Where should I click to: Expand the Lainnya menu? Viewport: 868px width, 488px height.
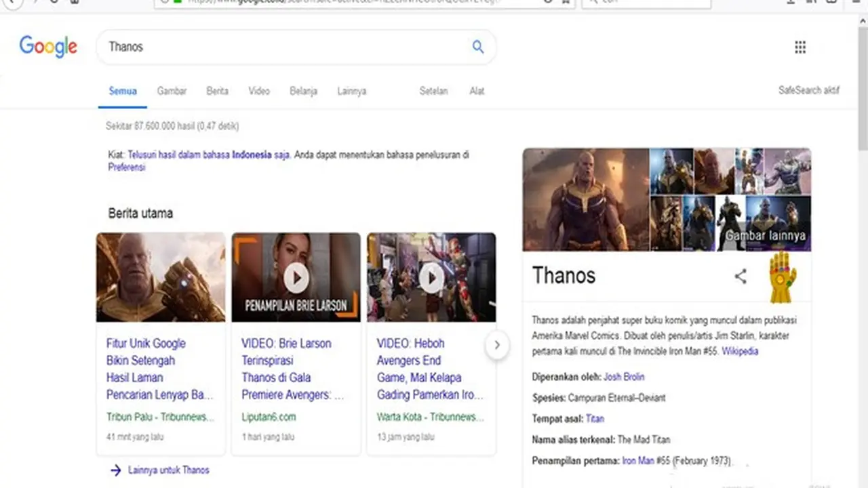point(351,91)
